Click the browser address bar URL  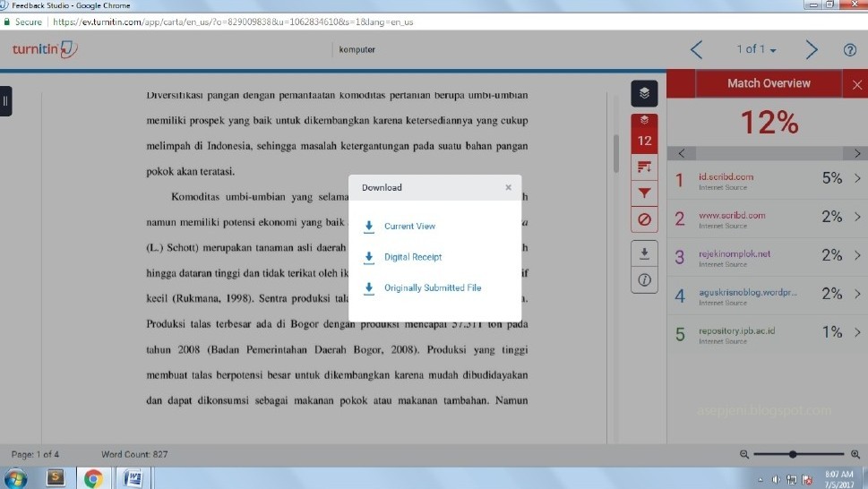click(233, 22)
